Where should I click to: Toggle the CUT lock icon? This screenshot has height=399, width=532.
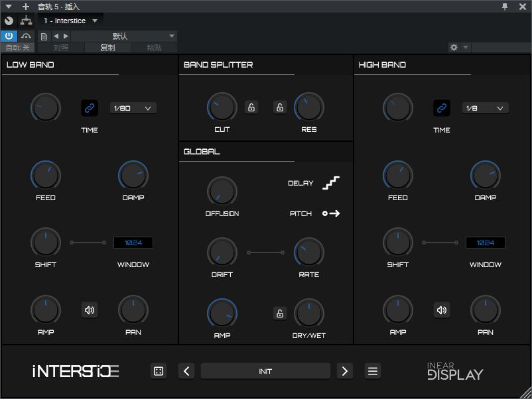(251, 107)
